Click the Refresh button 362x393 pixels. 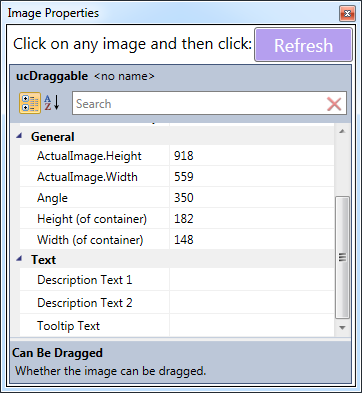click(x=303, y=45)
